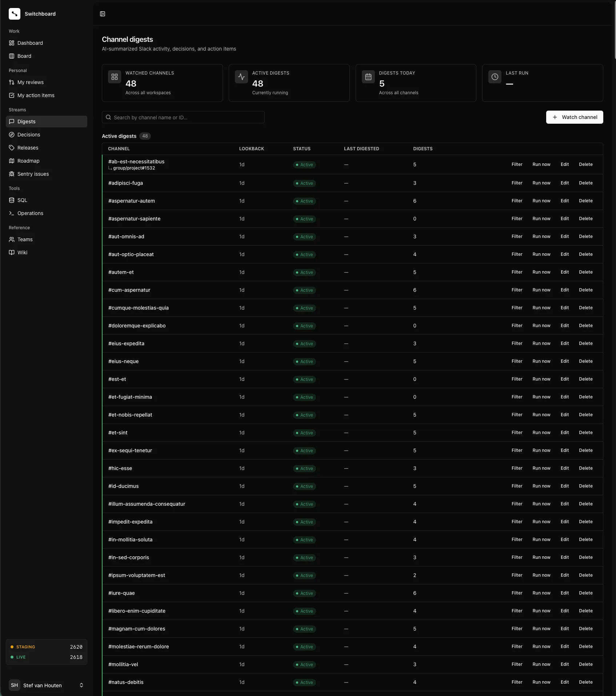Viewport: 616px width, 696px height.
Task: Click Delete for #aspernatur-sapiente
Action: click(586, 219)
